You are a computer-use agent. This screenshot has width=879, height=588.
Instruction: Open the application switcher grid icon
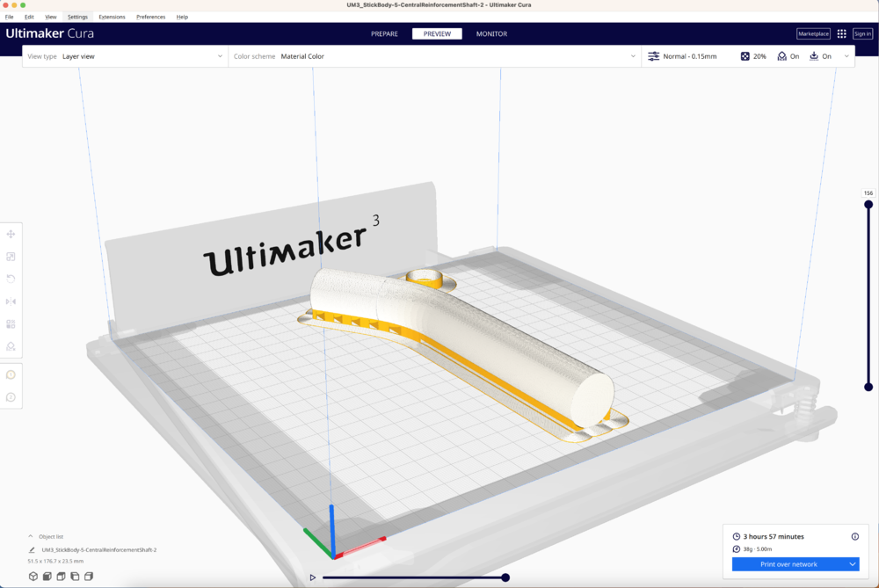(841, 33)
